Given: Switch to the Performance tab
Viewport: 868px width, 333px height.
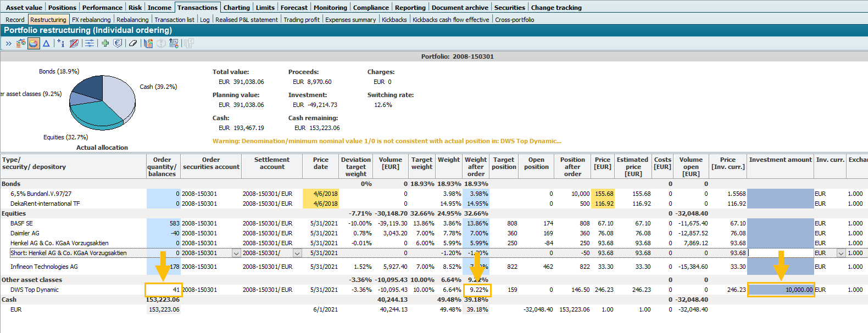Looking at the screenshot, I should 102,8.
